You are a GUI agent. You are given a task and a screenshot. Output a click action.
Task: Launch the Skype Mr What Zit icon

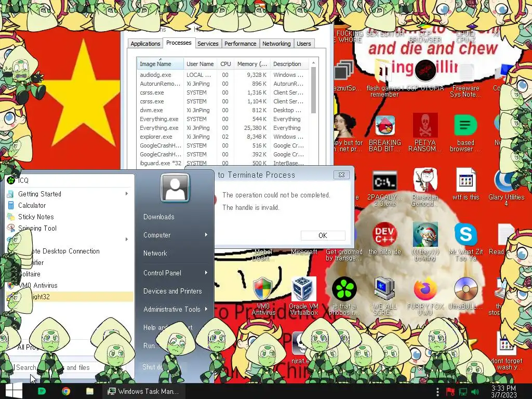click(x=466, y=234)
